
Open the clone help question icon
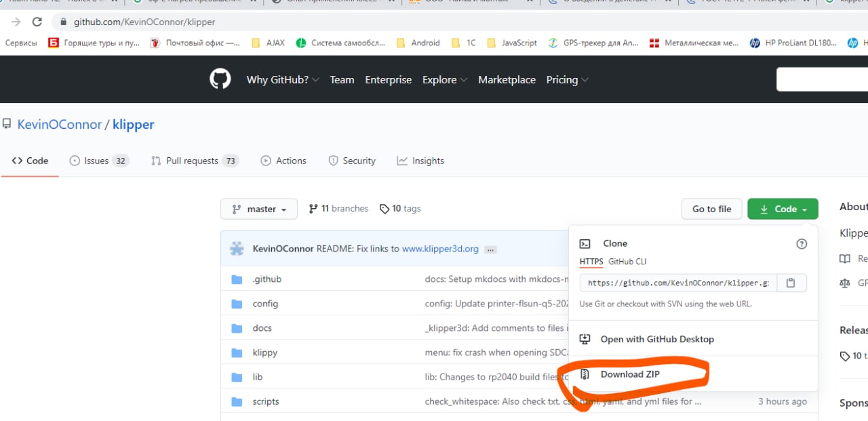click(802, 244)
